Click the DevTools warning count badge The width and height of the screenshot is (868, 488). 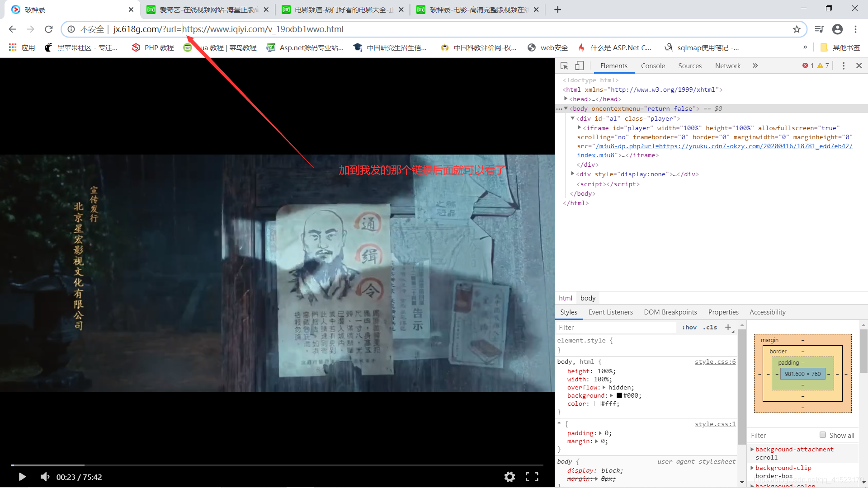823,66
